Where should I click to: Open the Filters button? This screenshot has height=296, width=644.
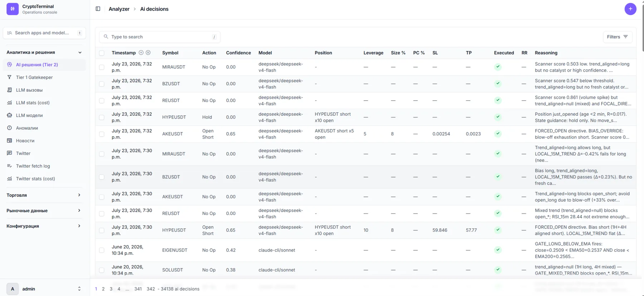tap(617, 37)
